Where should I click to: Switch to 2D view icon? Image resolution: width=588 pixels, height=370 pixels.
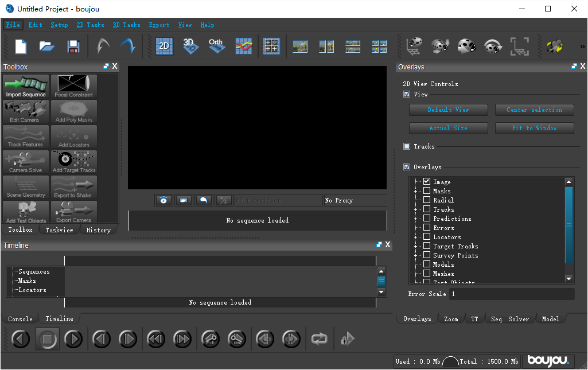click(164, 46)
